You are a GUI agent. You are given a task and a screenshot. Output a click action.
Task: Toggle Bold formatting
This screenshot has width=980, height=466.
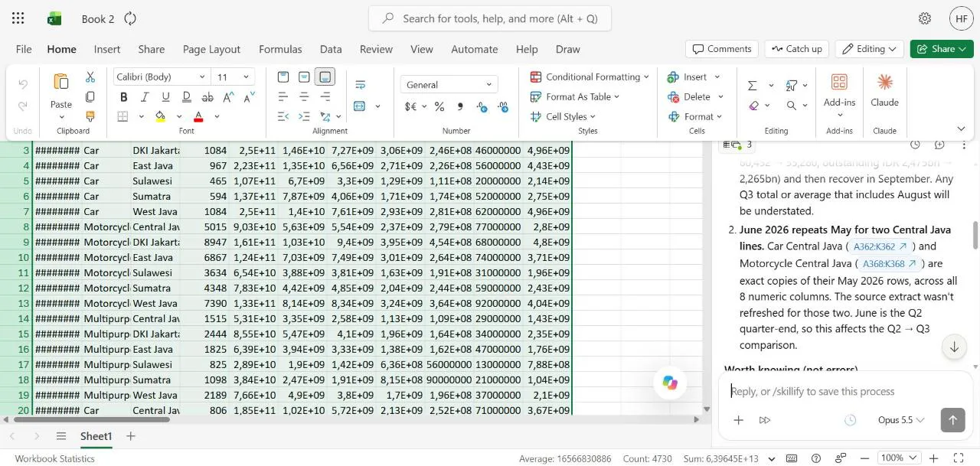pyautogui.click(x=123, y=97)
